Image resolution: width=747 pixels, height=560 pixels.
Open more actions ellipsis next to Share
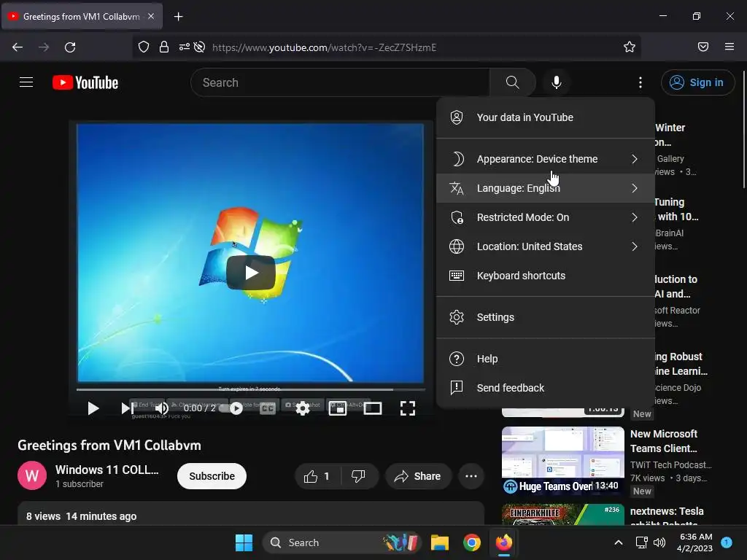[x=471, y=476]
